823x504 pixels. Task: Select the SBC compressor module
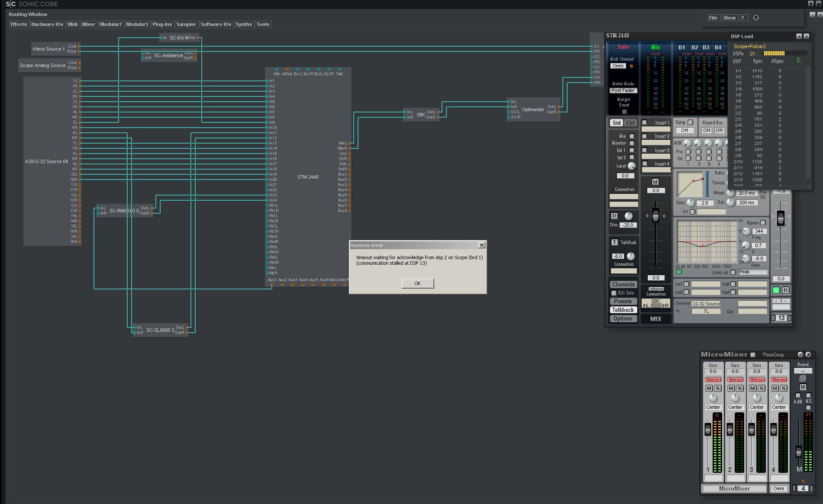point(421,115)
